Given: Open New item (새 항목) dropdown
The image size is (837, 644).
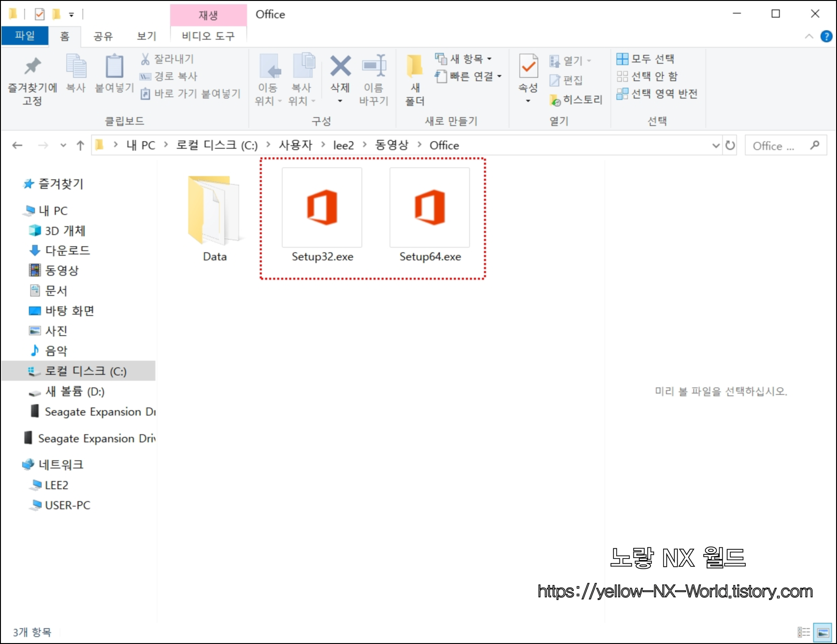Looking at the screenshot, I should point(463,59).
